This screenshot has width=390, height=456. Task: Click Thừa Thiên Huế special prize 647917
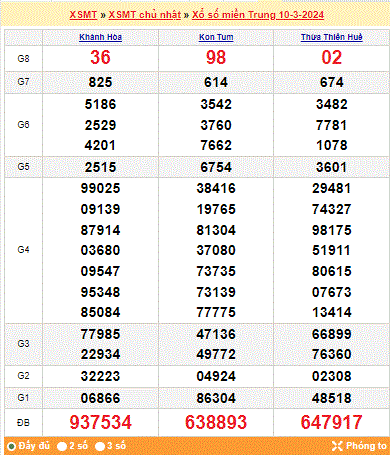(332, 422)
